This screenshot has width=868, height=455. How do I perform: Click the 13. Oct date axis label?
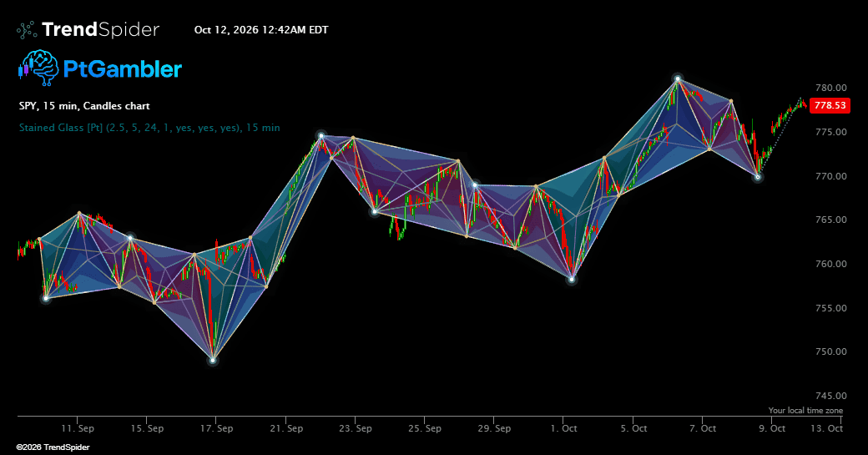pyautogui.click(x=826, y=428)
